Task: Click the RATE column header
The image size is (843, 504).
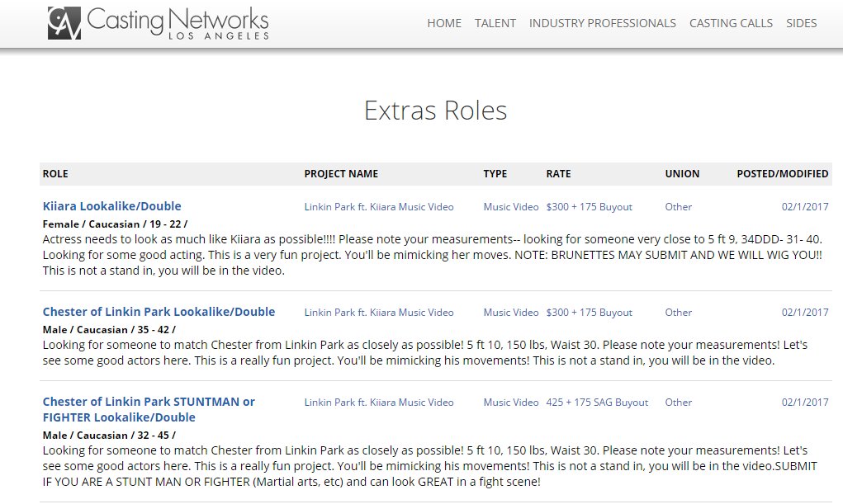Action: click(559, 174)
